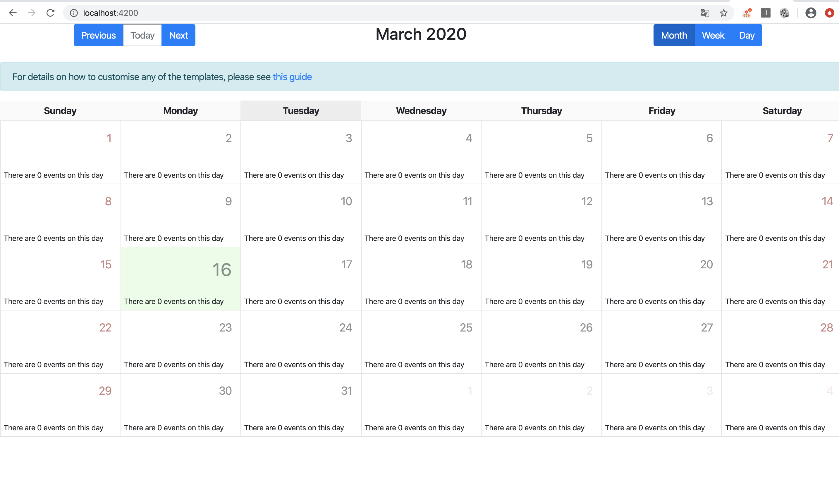Select the highlighted March 16 cell
839x504 pixels.
pyautogui.click(x=180, y=279)
